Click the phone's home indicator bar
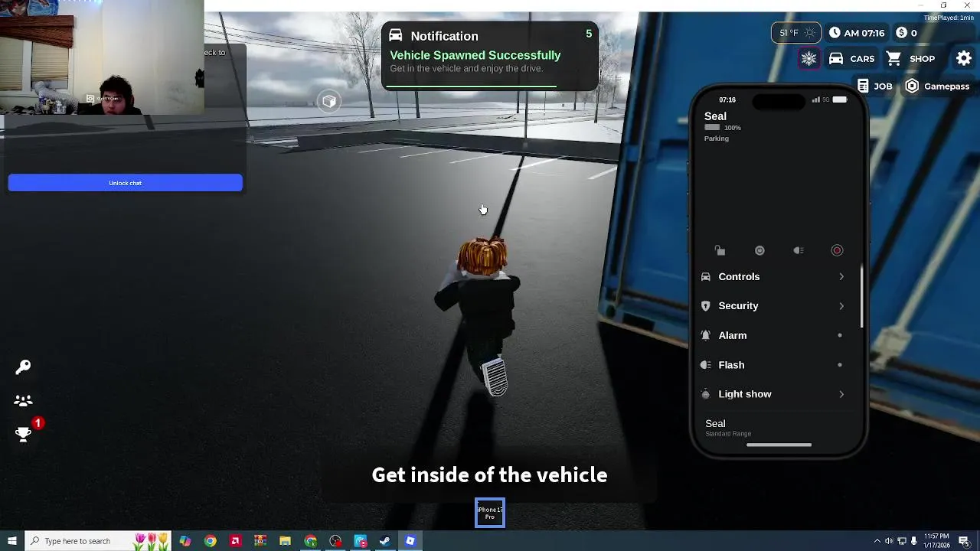The height and width of the screenshot is (551, 980). tap(779, 445)
